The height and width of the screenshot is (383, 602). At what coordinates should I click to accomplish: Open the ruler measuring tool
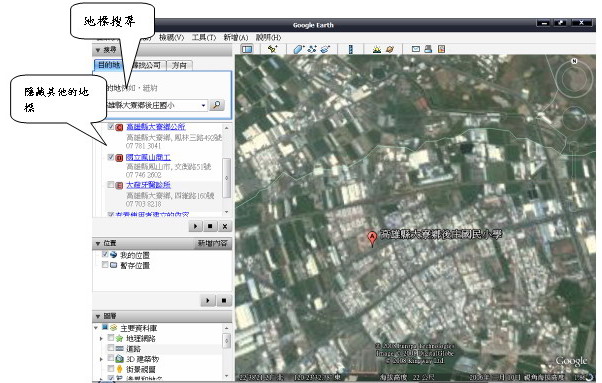click(351, 49)
